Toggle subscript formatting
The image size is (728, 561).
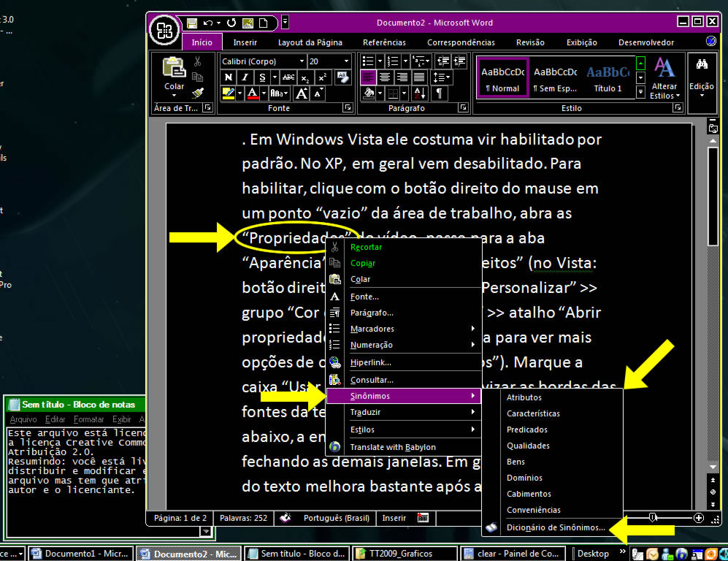click(x=304, y=77)
